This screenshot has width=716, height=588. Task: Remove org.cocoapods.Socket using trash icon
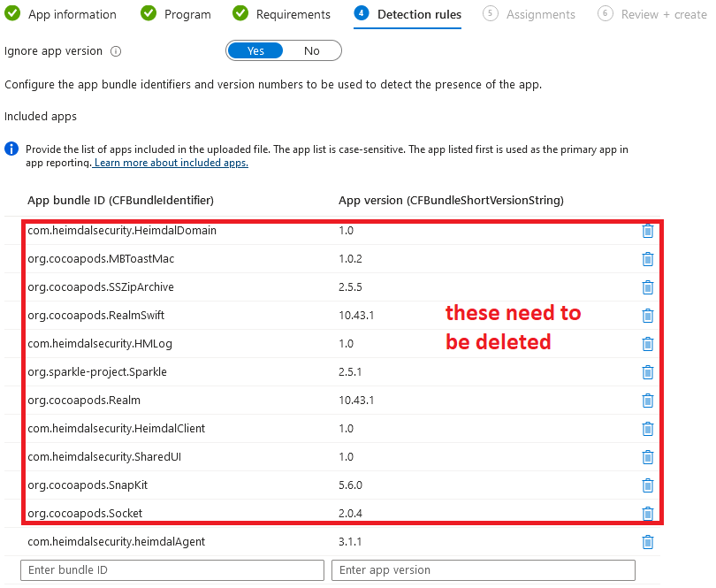tap(648, 514)
